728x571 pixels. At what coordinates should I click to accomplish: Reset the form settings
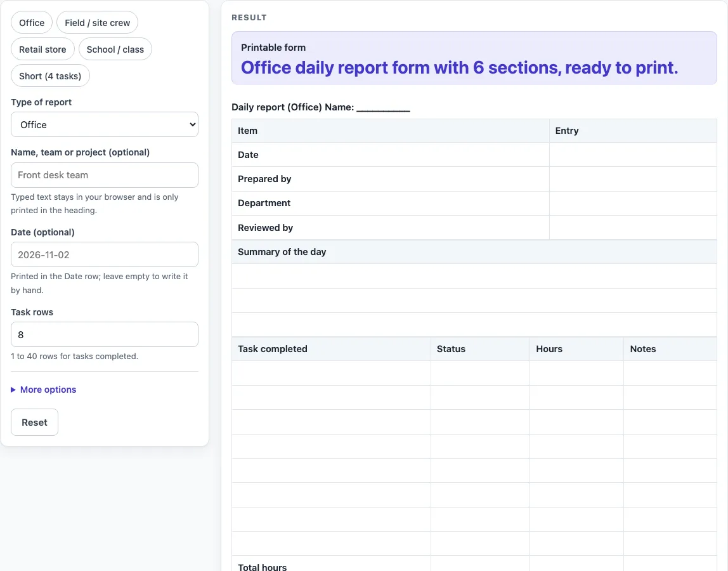tap(34, 423)
